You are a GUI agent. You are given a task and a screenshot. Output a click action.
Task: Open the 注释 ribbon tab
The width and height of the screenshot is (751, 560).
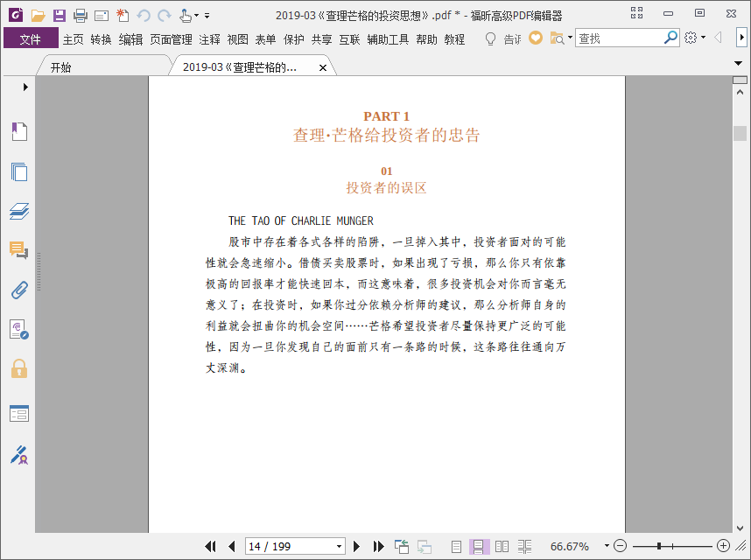click(x=209, y=39)
